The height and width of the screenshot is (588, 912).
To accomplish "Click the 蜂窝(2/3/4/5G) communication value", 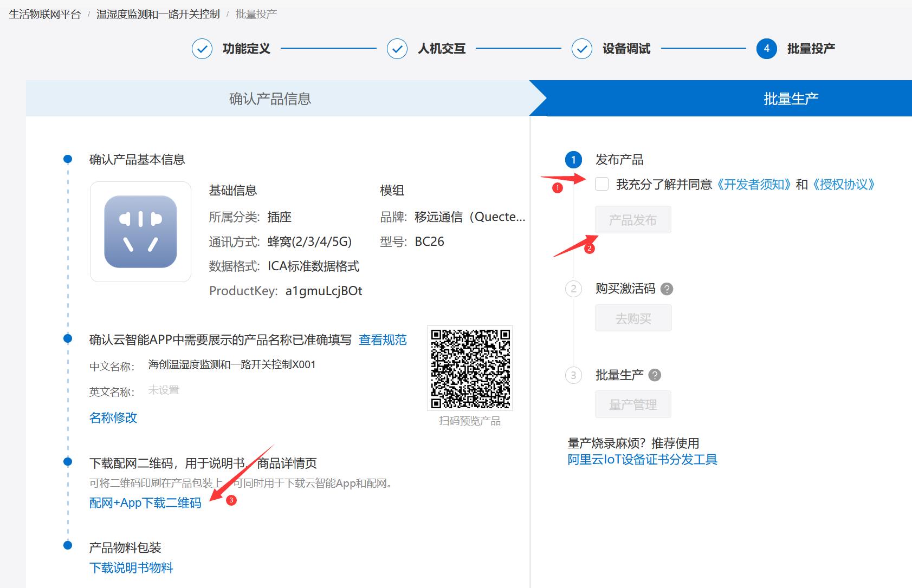I will [310, 241].
